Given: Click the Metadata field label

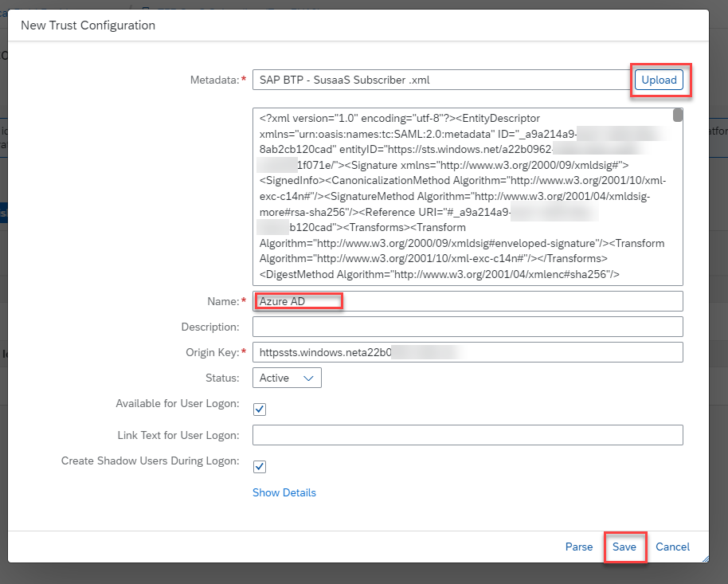Looking at the screenshot, I should tap(214, 80).
